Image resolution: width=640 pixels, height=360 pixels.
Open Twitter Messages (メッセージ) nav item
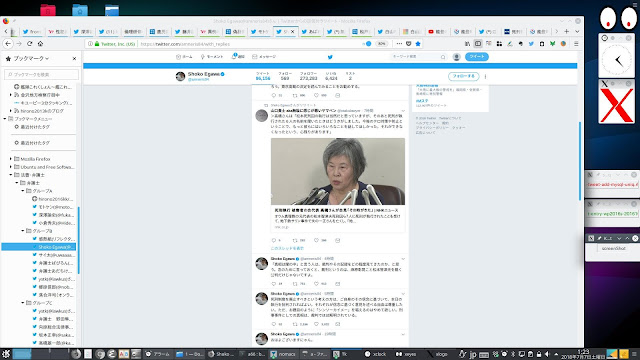[x=264, y=57]
